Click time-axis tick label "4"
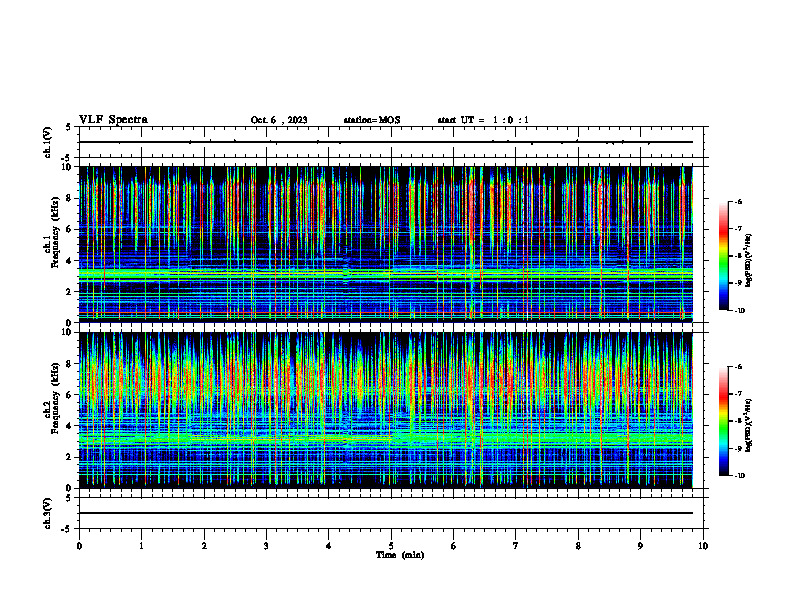 tap(329, 546)
